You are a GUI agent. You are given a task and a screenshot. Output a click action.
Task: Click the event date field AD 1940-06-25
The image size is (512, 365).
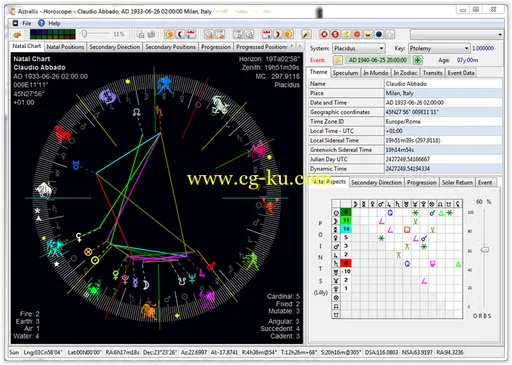[378, 60]
